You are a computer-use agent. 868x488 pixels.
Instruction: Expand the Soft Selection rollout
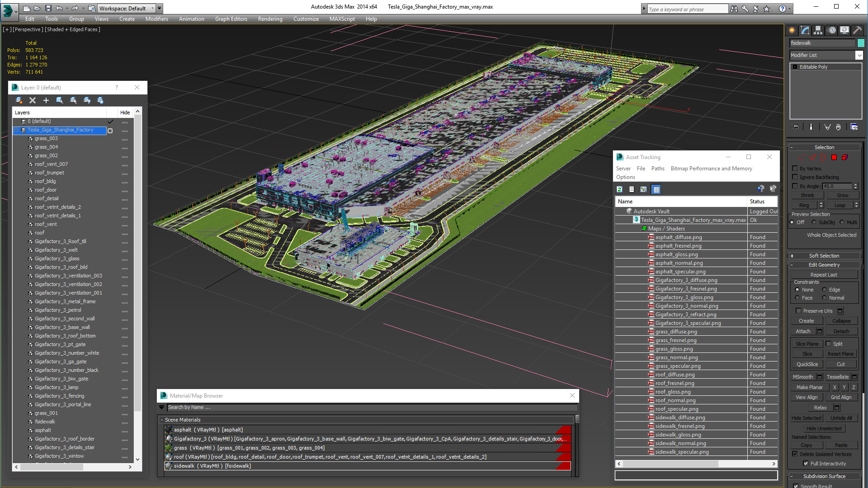[x=825, y=256]
